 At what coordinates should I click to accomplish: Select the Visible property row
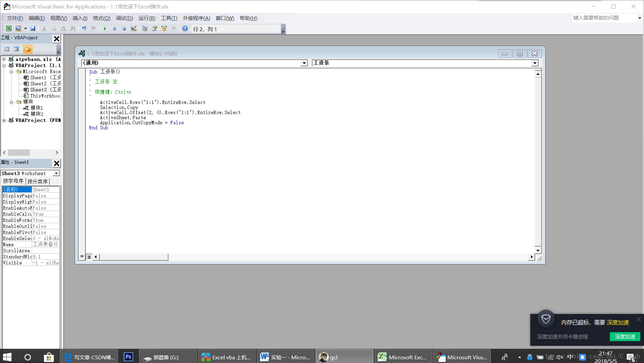(x=31, y=263)
